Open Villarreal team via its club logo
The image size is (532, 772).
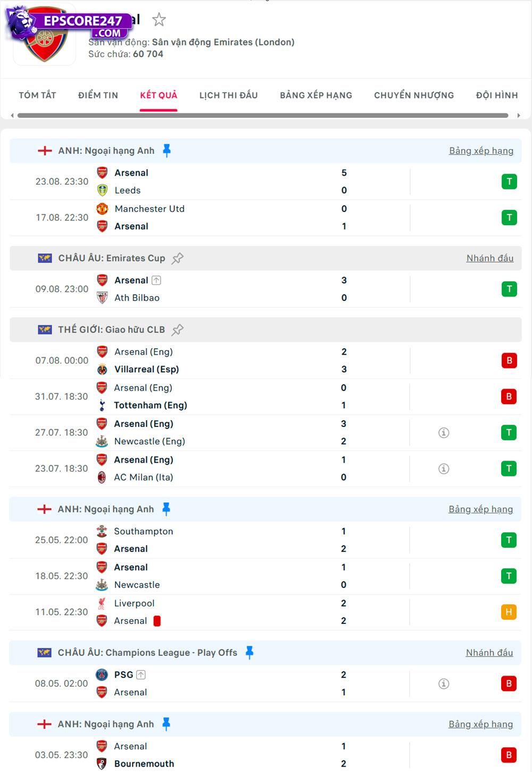tap(103, 368)
